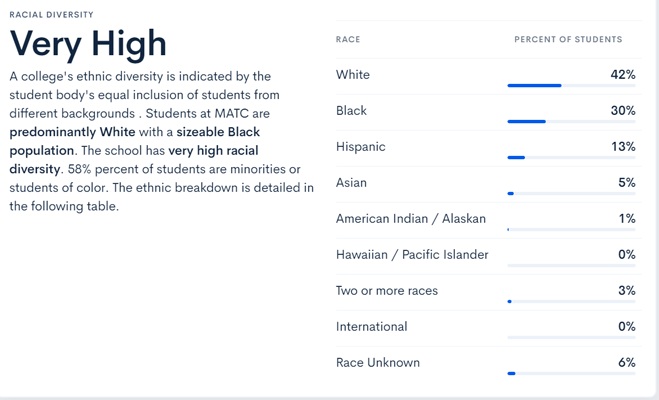Select the Asian row label

pos(353,183)
